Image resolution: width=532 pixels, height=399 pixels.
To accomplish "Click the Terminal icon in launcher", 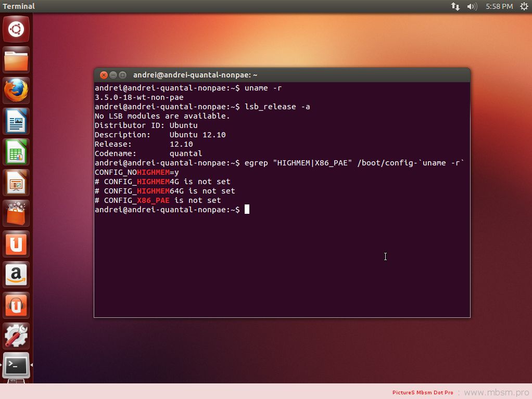I will (16, 366).
